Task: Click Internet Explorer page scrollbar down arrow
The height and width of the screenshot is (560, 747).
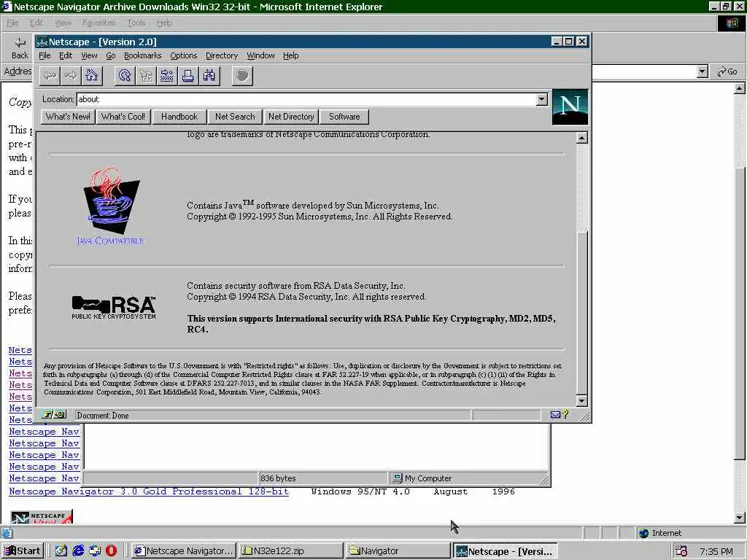Action: (x=740, y=517)
